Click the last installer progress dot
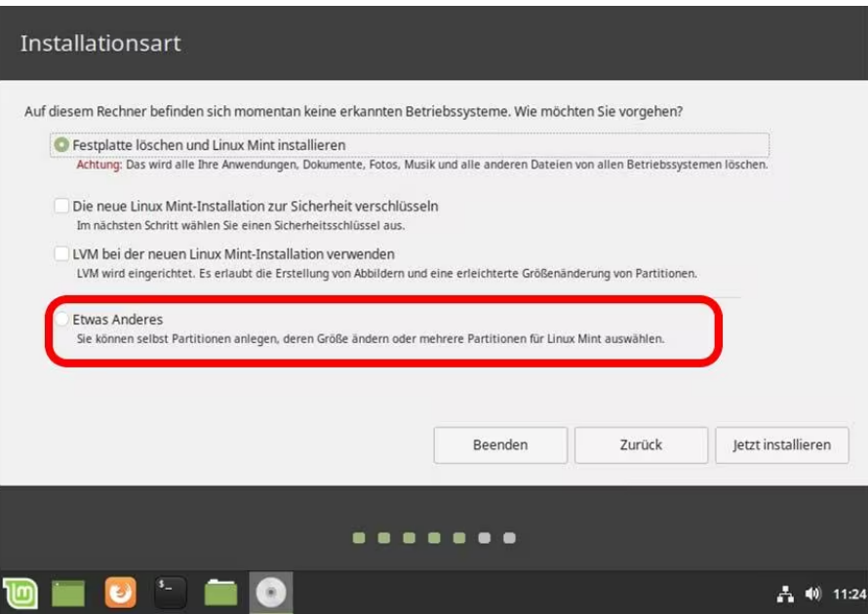 click(x=509, y=538)
